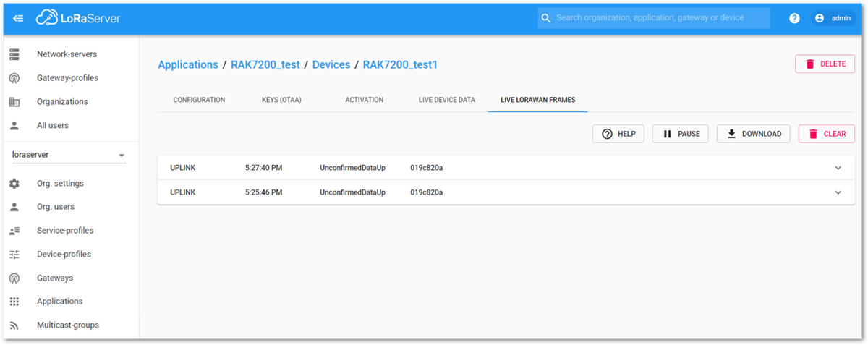Open Gateway-profiles in the sidebar
This screenshot has height=345, width=868.
[67, 78]
